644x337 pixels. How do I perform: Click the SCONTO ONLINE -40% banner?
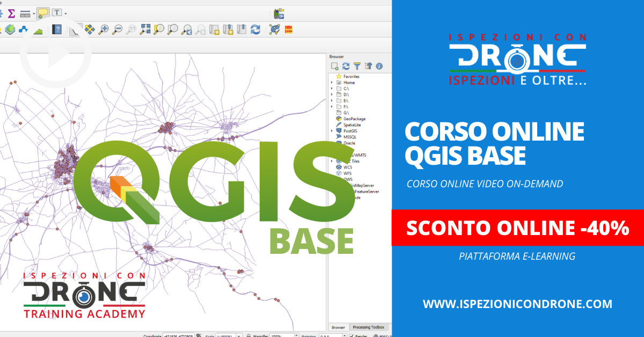517,228
